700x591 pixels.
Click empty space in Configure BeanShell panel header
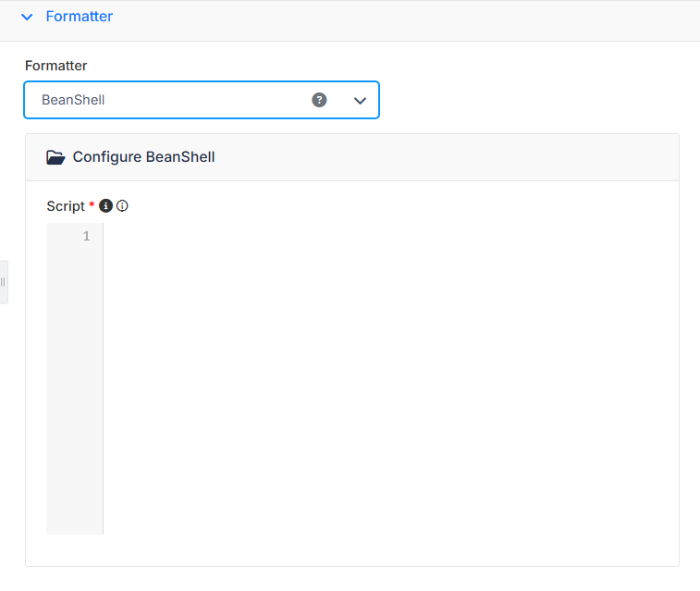(447, 157)
